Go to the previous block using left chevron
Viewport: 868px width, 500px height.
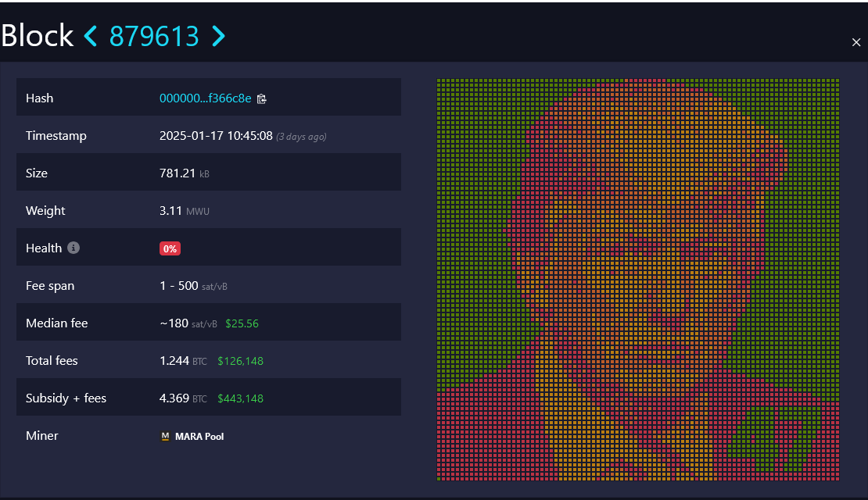[x=91, y=36]
